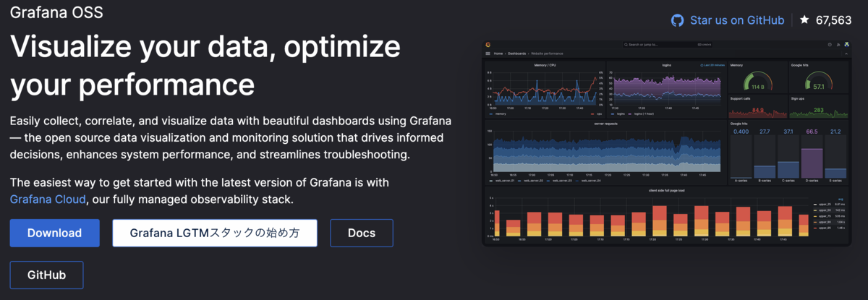The image size is (868, 300).
Task: Click Last 20 minutes time label
Action: [712, 65]
